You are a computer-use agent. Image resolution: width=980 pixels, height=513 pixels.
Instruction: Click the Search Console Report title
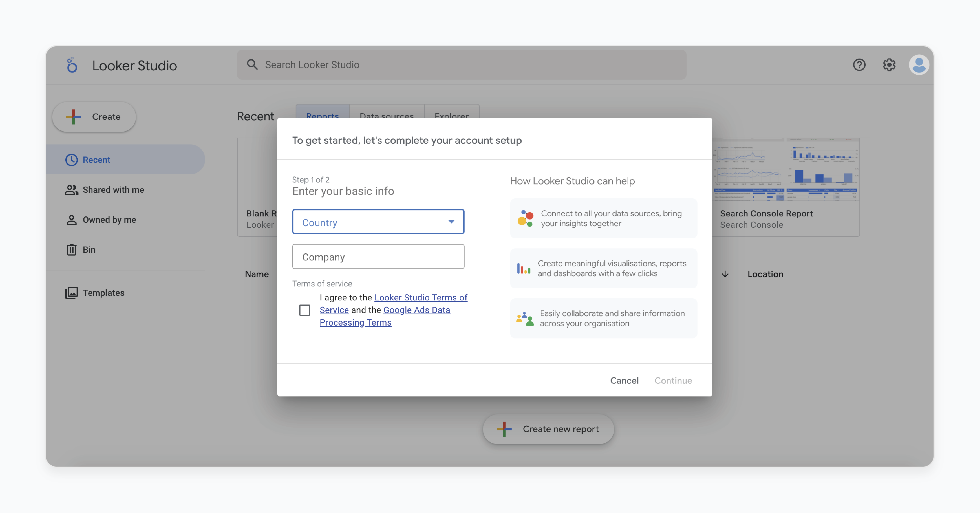tap(766, 213)
